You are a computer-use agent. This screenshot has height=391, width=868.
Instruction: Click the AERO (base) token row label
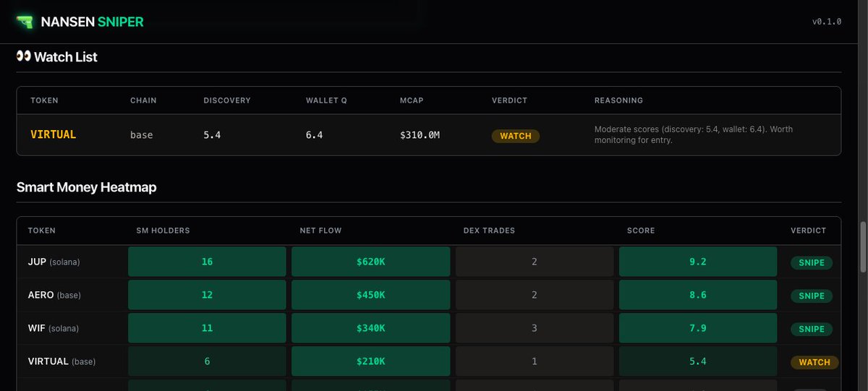(x=54, y=295)
